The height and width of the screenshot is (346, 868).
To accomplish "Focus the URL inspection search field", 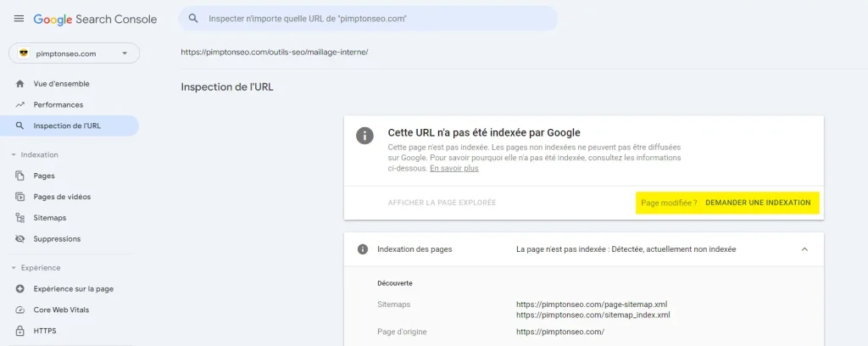I will 368,19.
